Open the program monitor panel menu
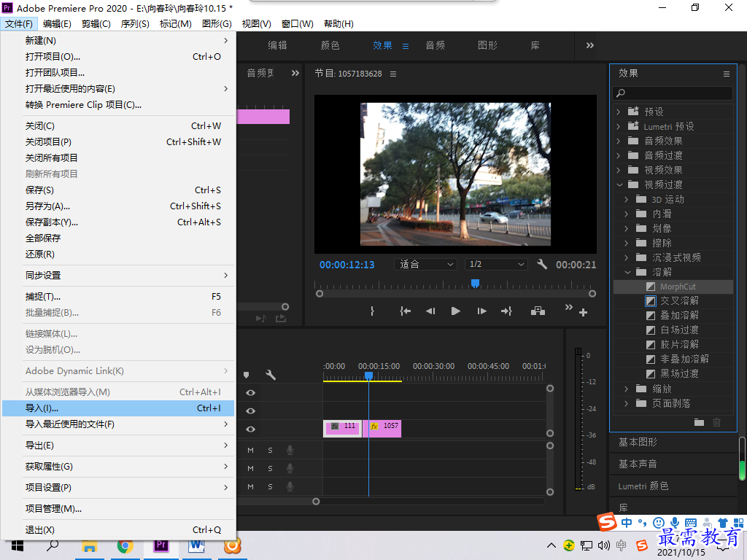This screenshot has width=747, height=560. coord(393,74)
